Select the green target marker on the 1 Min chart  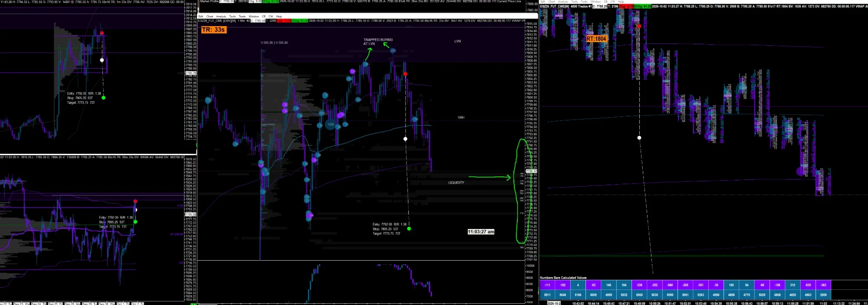(x=409, y=229)
